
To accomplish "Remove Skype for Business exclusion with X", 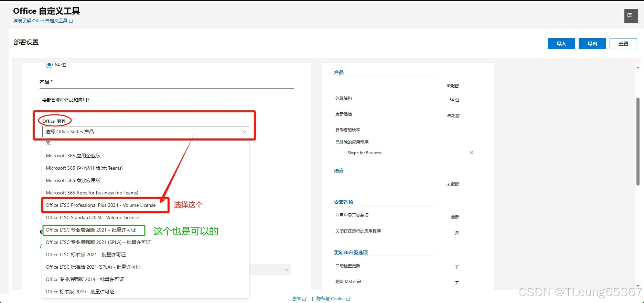I will click(x=471, y=153).
